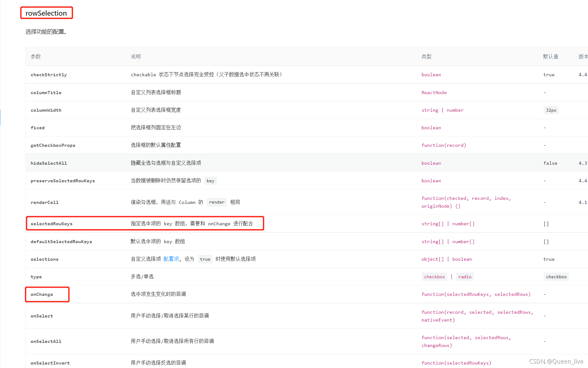Select the checkStrictly parameter row
This screenshot has width=588, height=368.
click(49, 75)
